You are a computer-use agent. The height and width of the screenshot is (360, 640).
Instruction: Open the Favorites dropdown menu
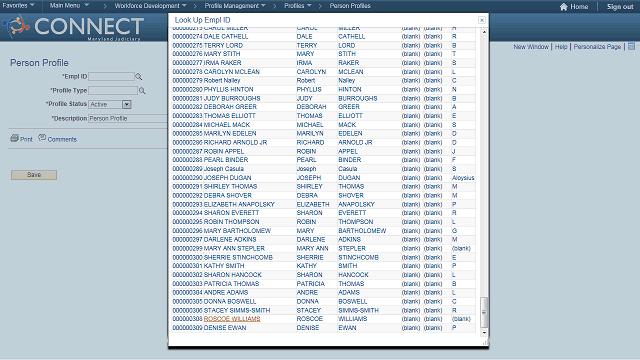tap(18, 6)
